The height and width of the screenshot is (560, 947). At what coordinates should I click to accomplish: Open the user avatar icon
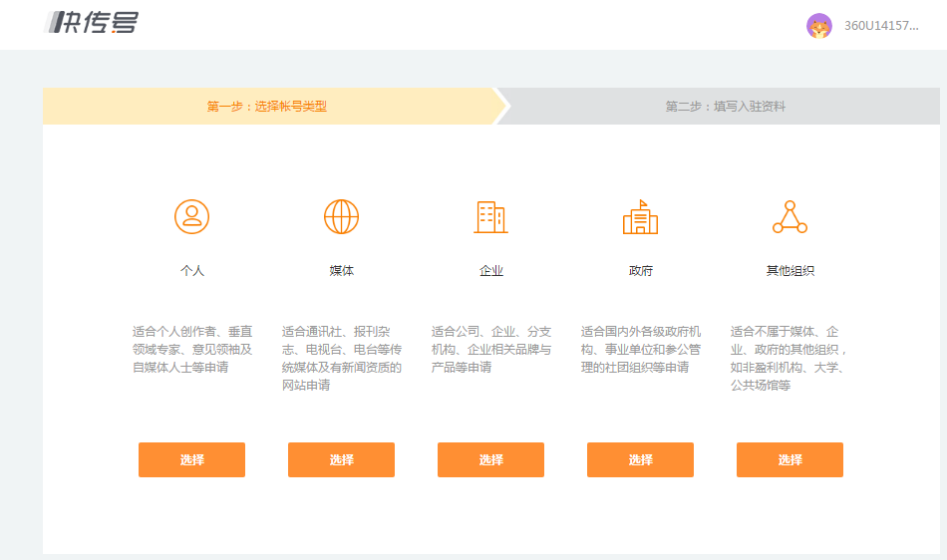(x=819, y=26)
